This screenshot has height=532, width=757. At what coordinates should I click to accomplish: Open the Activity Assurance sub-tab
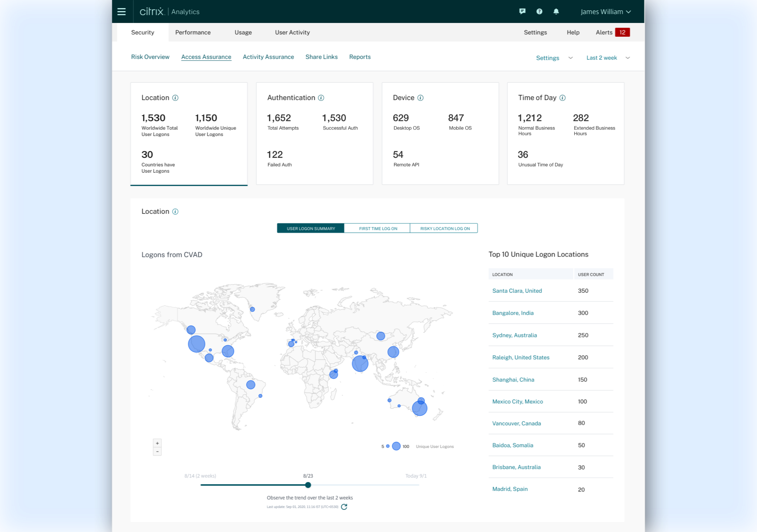[x=268, y=57]
